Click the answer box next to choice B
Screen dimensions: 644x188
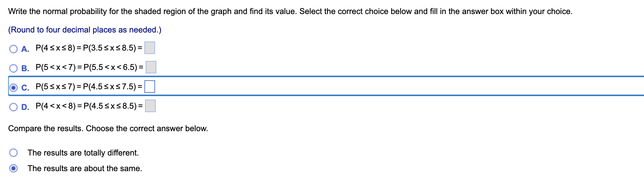click(150, 67)
